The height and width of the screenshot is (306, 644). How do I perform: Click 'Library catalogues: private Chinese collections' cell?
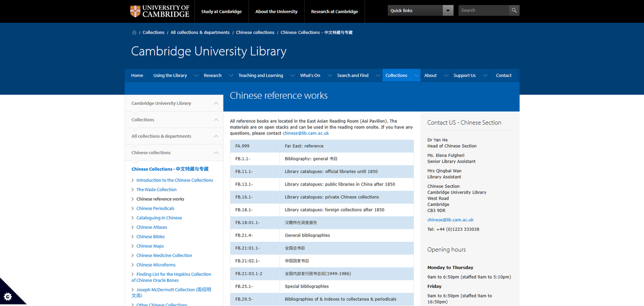tap(346, 197)
